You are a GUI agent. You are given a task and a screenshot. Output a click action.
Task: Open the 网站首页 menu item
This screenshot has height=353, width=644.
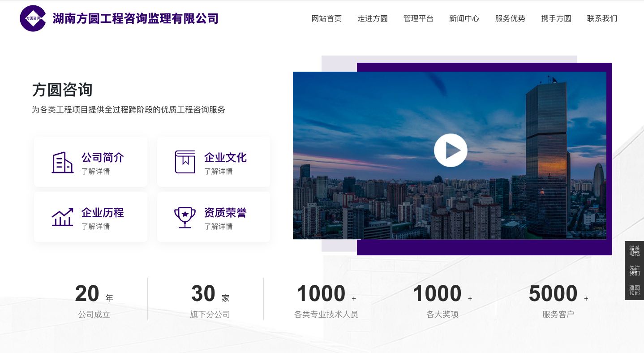click(x=326, y=19)
